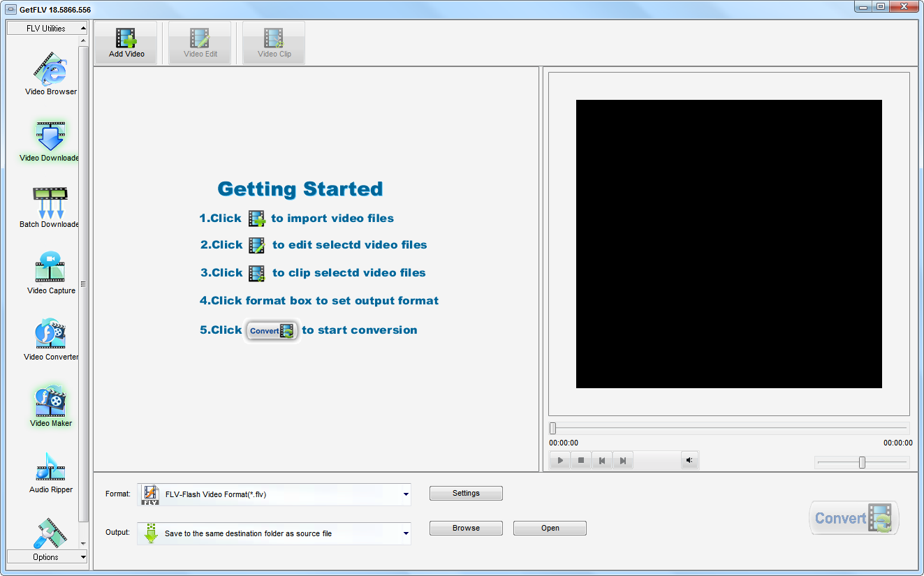This screenshot has width=924, height=576.
Task: Click the video seek bar handle
Action: tap(553, 428)
